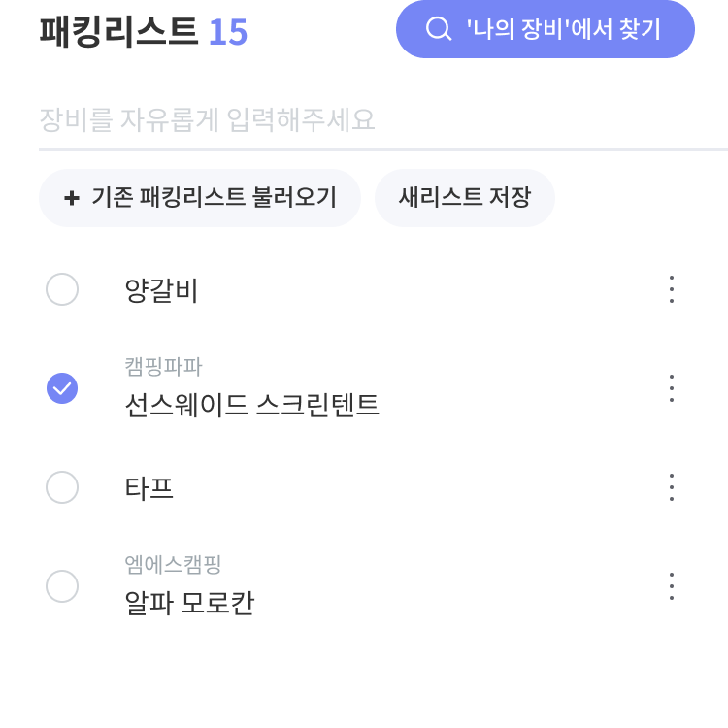Image resolution: width=728 pixels, height=728 pixels.
Task: Open more options for 양갈비
Action: [672, 289]
